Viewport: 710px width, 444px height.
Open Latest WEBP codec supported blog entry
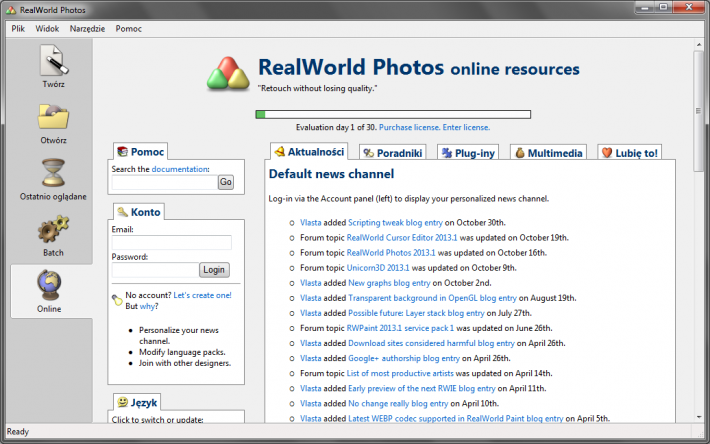456,418
